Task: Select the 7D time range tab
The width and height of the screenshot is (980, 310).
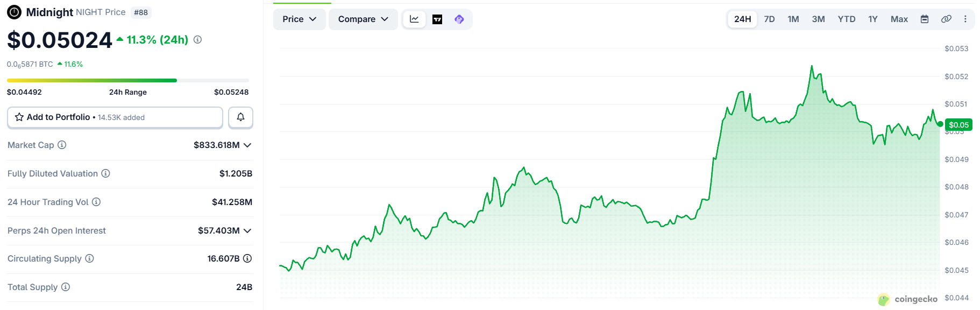Action: click(x=770, y=19)
